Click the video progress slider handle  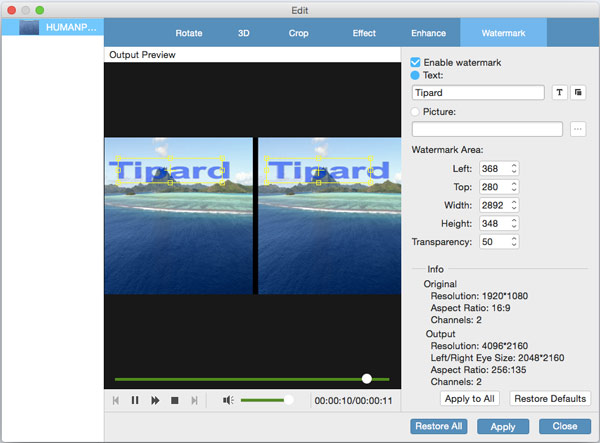[367, 379]
